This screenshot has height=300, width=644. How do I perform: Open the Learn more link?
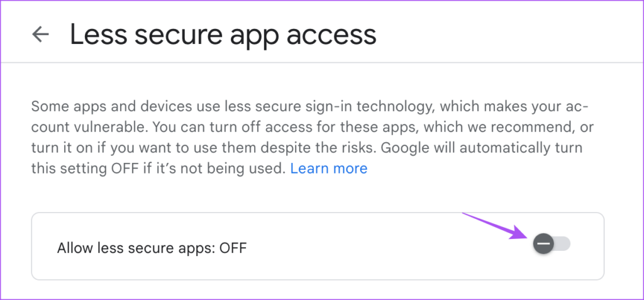coord(328,169)
